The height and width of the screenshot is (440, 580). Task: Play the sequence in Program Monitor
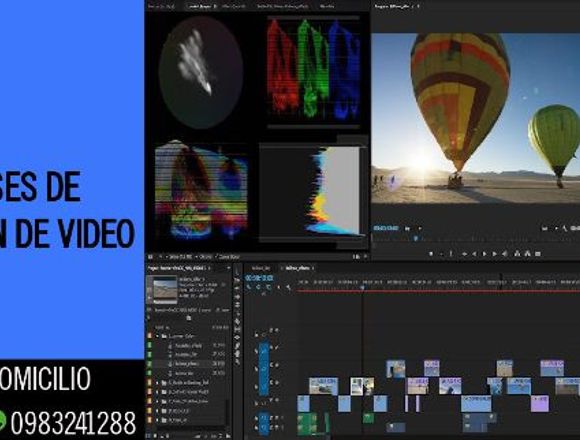(485, 254)
